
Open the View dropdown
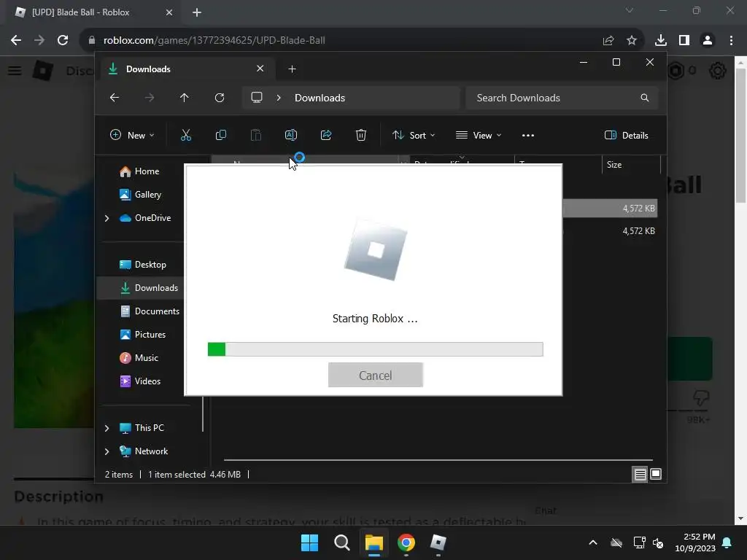pos(479,135)
